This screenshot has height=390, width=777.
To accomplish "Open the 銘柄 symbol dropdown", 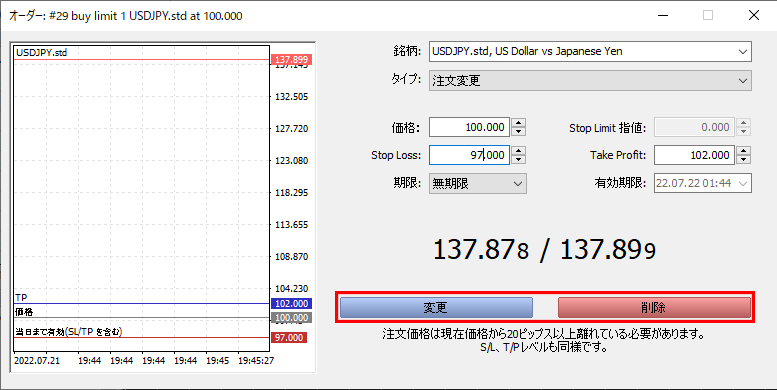I will click(590, 52).
